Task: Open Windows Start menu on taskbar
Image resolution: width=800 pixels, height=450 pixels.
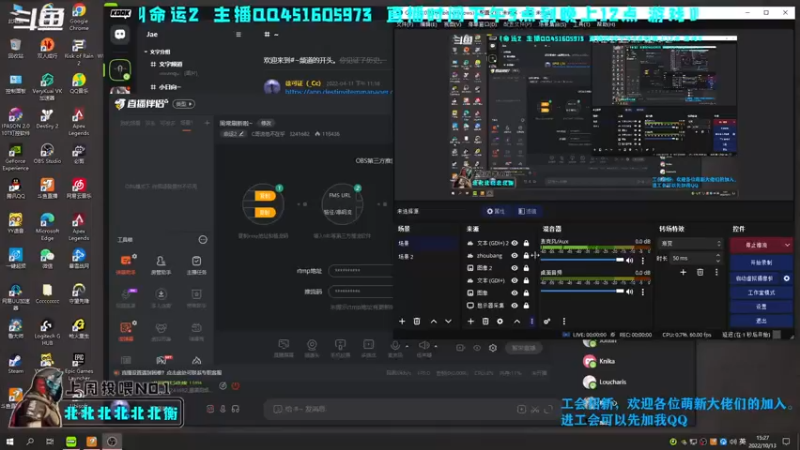Action: (x=10, y=441)
